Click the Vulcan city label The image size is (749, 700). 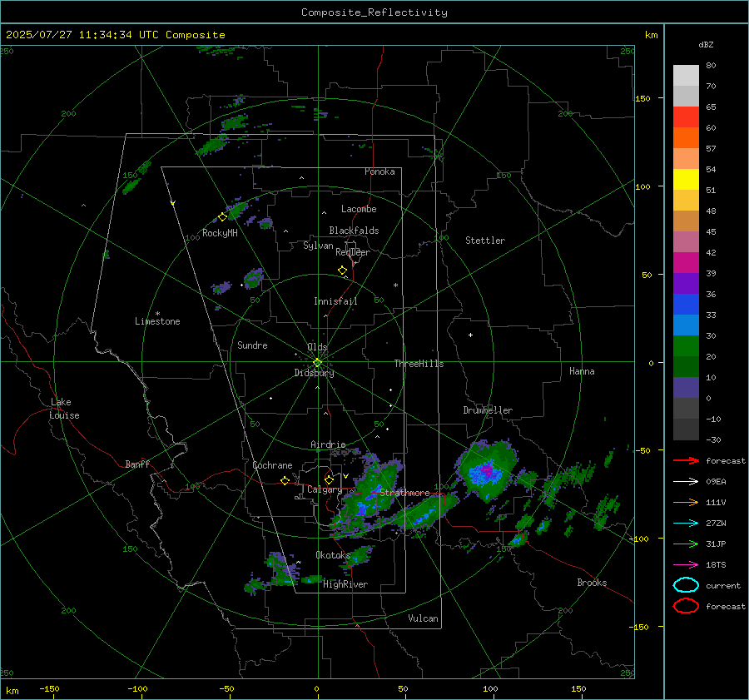click(423, 618)
